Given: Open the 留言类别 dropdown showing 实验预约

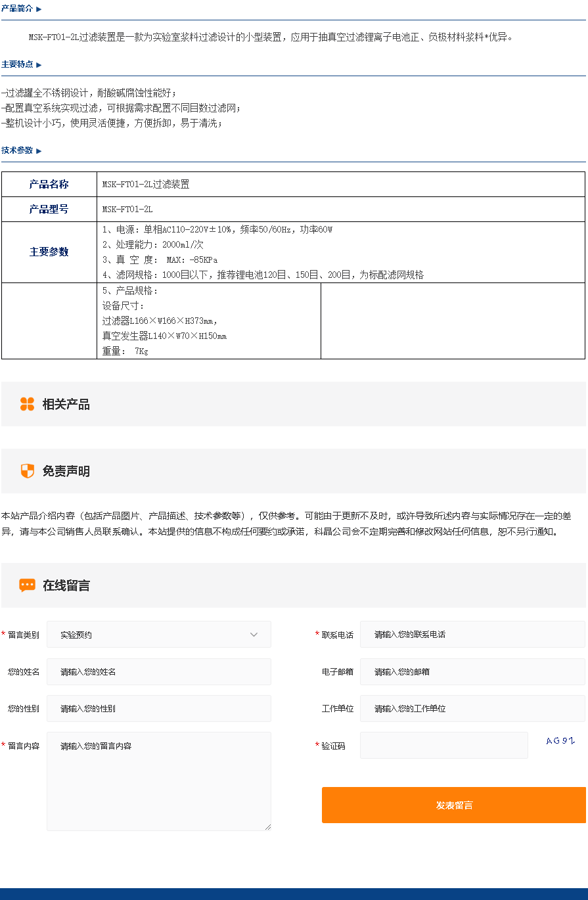Looking at the screenshot, I should pyautogui.click(x=158, y=635).
